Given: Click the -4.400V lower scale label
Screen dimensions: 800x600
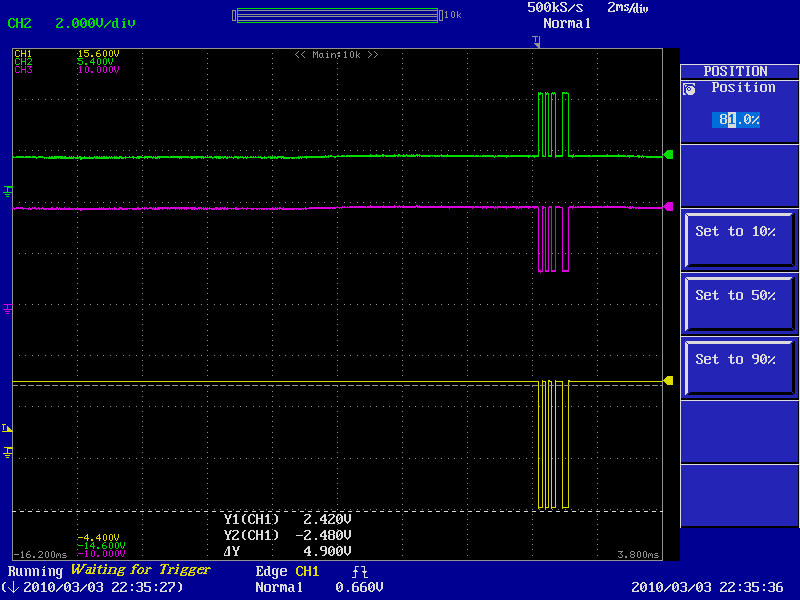Looking at the screenshot, I should (98, 538).
